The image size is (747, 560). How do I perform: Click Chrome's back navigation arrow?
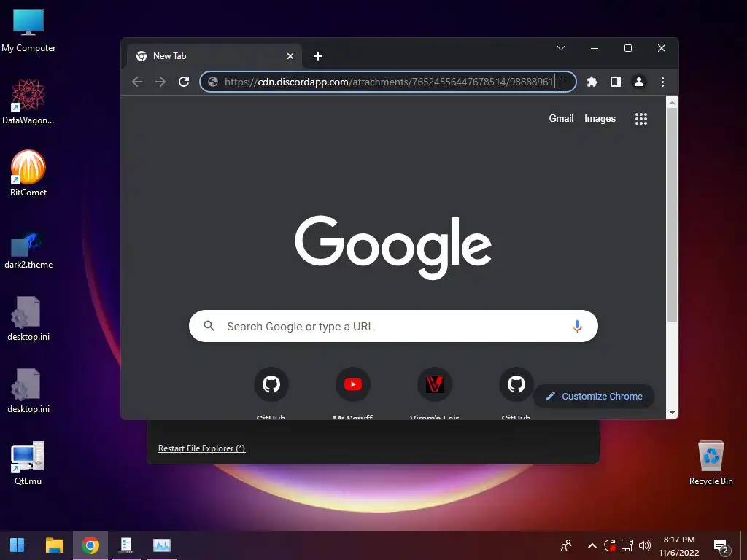(137, 82)
